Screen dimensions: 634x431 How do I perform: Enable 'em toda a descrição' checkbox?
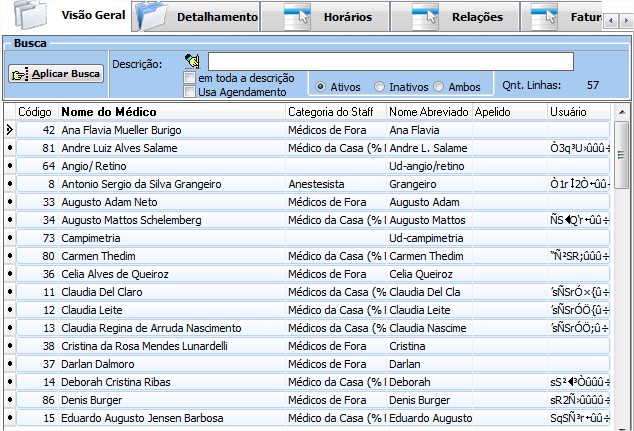190,78
